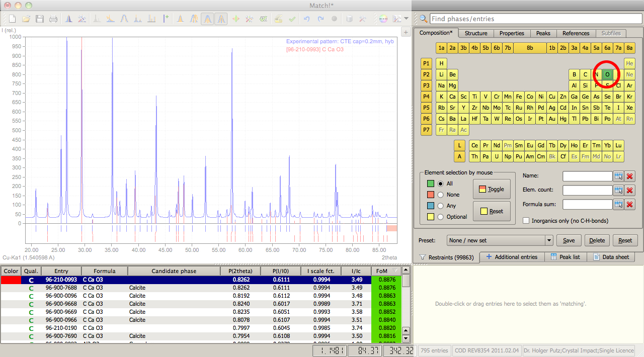This screenshot has width=644, height=357.
Task: Click the undo arrow toolbar icon
Action: click(x=306, y=19)
